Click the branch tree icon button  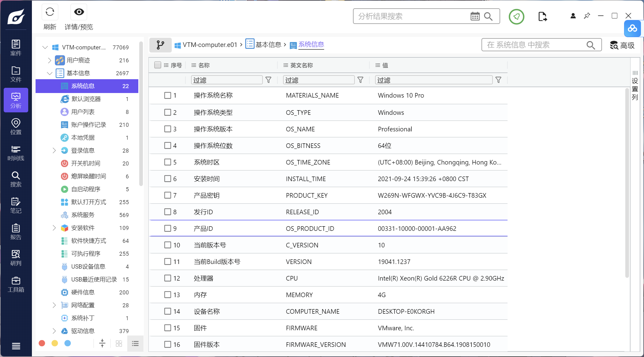[160, 45]
